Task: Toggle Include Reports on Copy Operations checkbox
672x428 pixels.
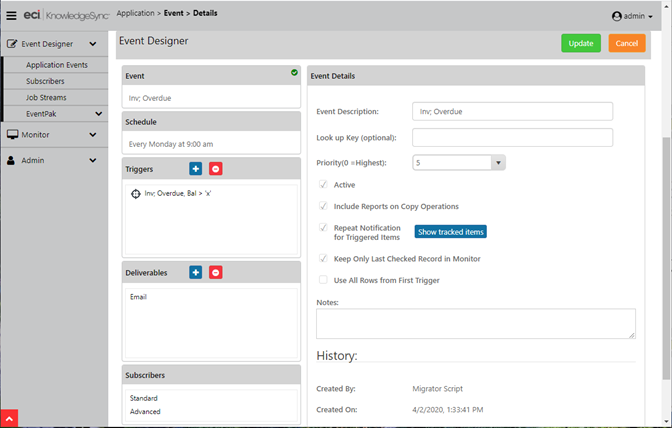Action: point(323,206)
